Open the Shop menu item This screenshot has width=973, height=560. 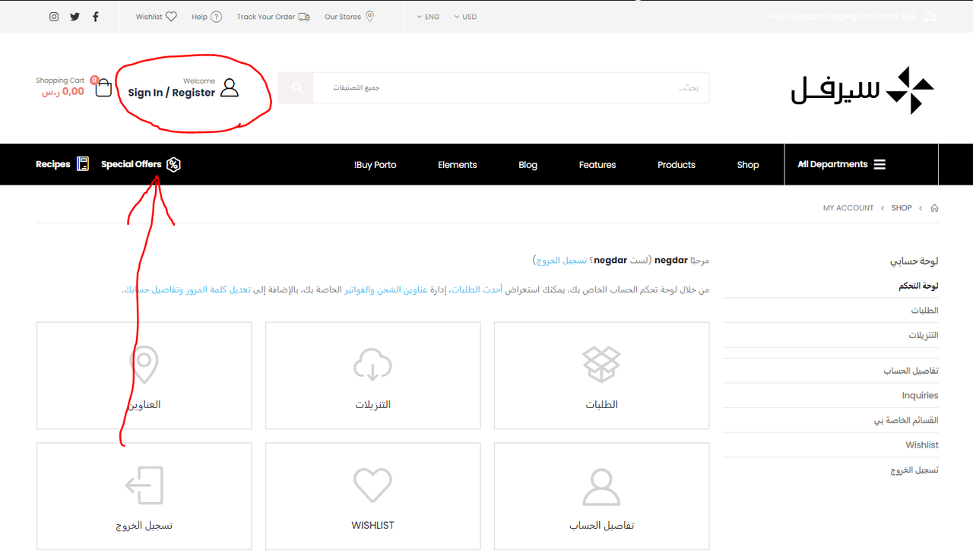(748, 165)
